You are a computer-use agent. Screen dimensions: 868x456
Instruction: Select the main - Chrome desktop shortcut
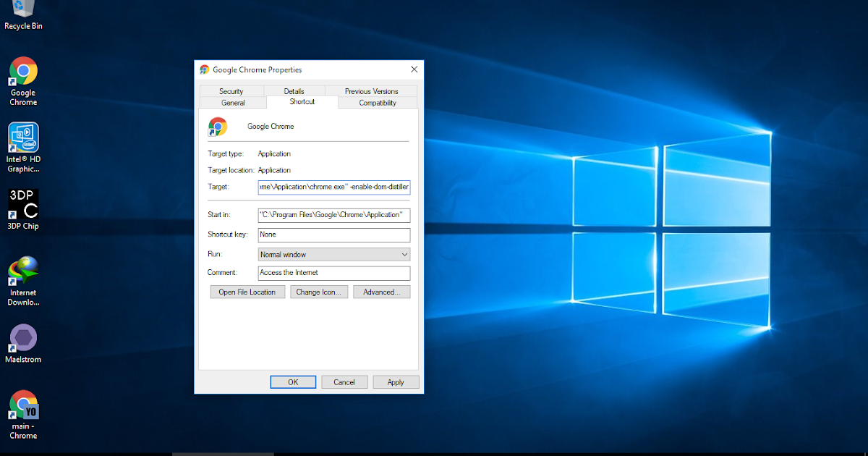pos(23,415)
